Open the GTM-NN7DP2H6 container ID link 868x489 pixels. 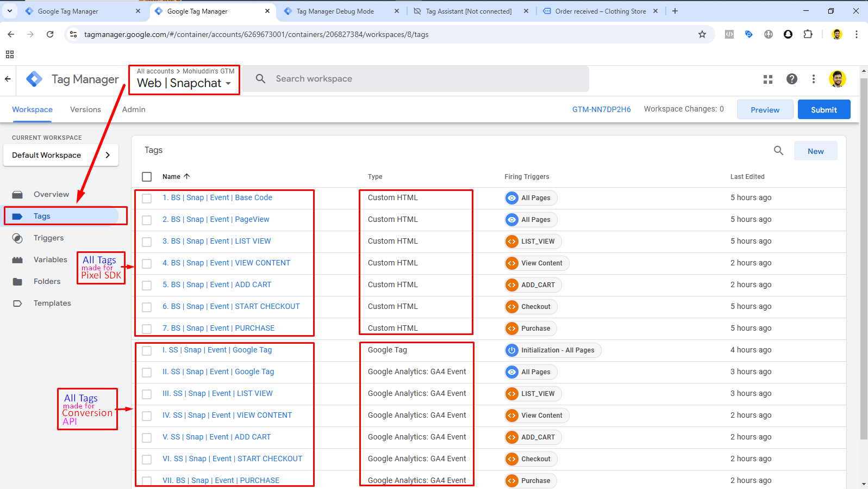[x=601, y=110]
